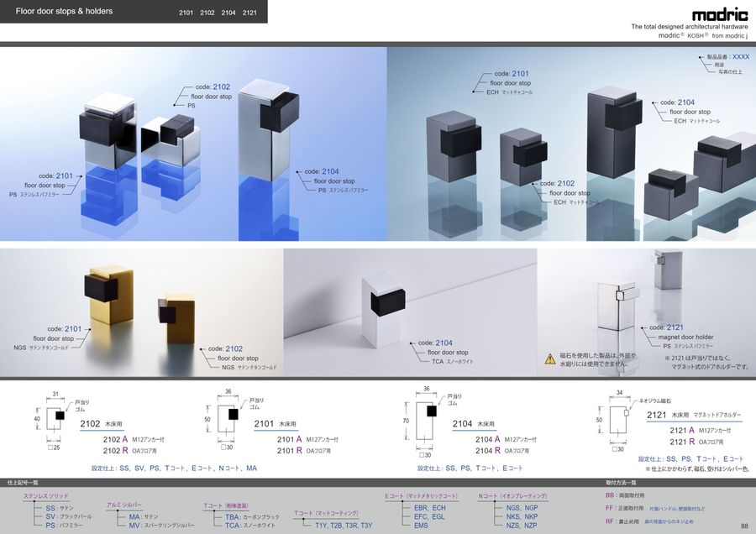Screen dimensions: 756x534
Task: Click the 'magnet door holder' caption
Action: (685, 337)
